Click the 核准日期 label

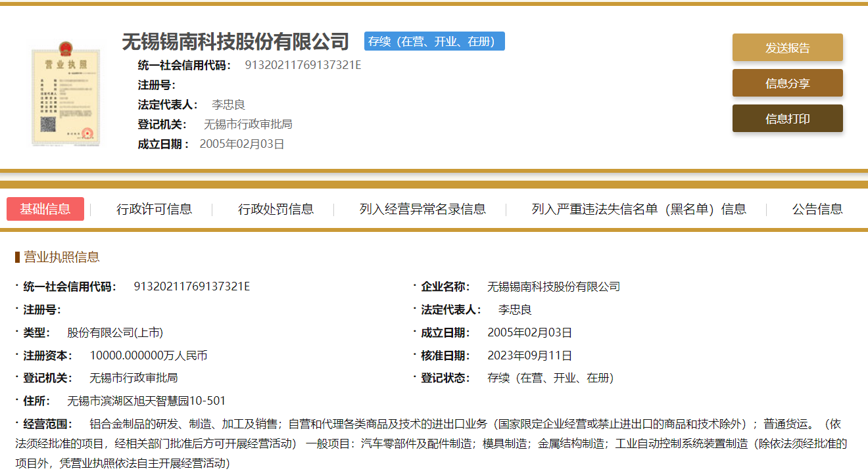tap(446, 355)
